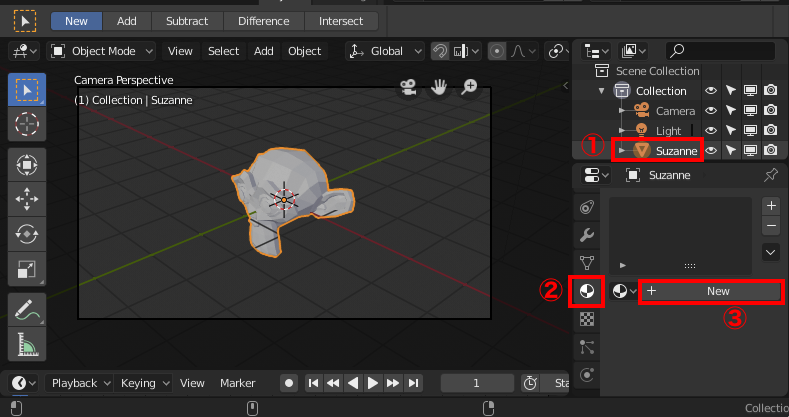Hide Collection with its eye icon
The image size is (789, 417).
pyautogui.click(x=711, y=91)
